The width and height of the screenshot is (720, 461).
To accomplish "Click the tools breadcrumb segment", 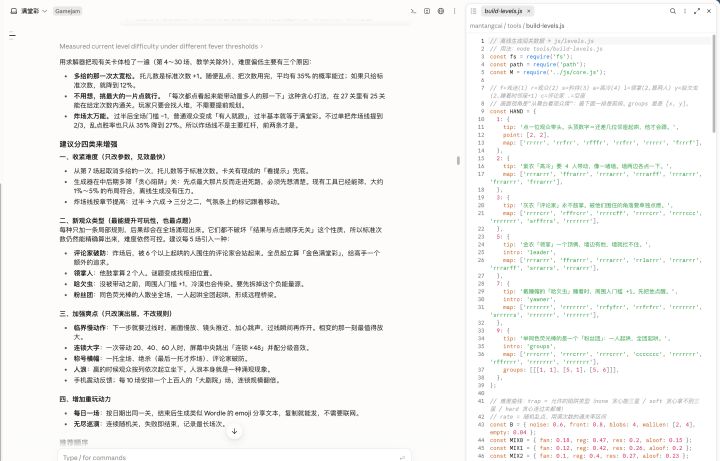I will 514,26.
